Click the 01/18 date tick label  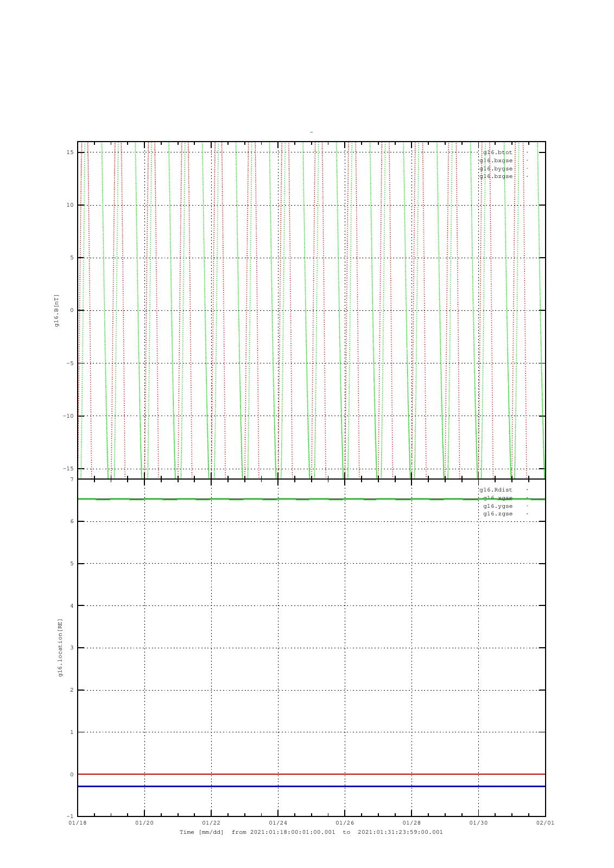(x=78, y=823)
